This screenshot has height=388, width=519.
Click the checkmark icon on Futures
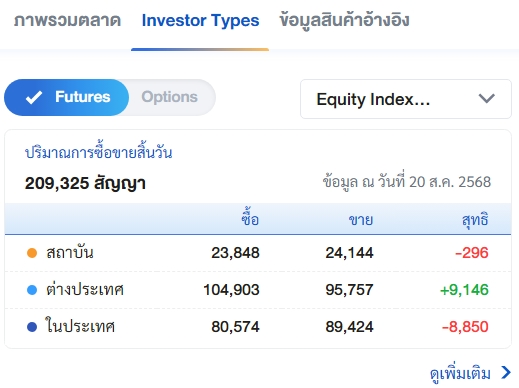(x=34, y=97)
